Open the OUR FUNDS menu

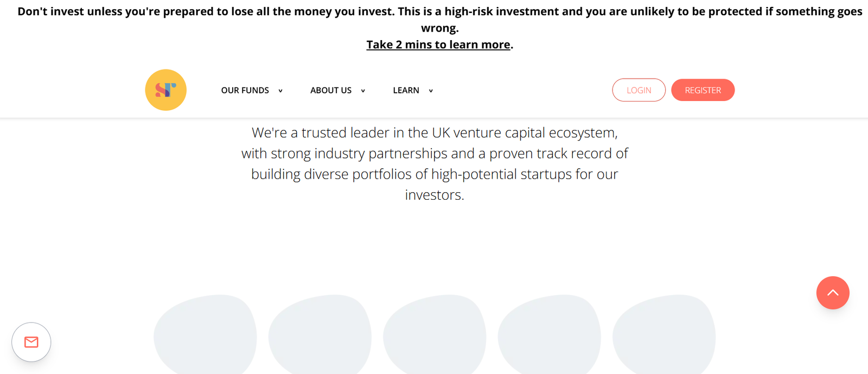pyautogui.click(x=245, y=90)
